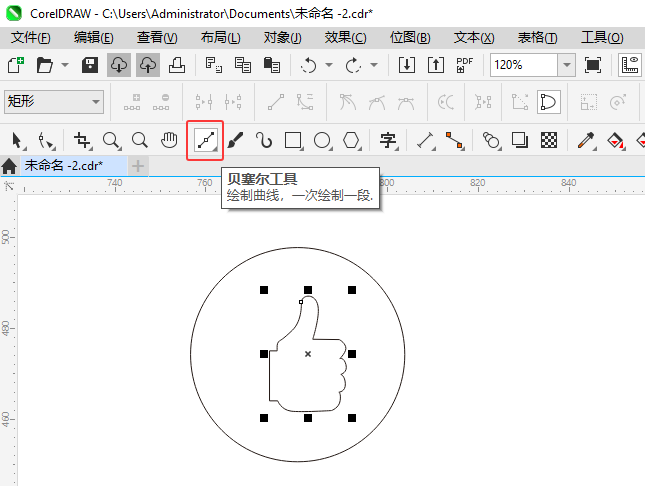Open the 文本(X) menu

(474, 38)
